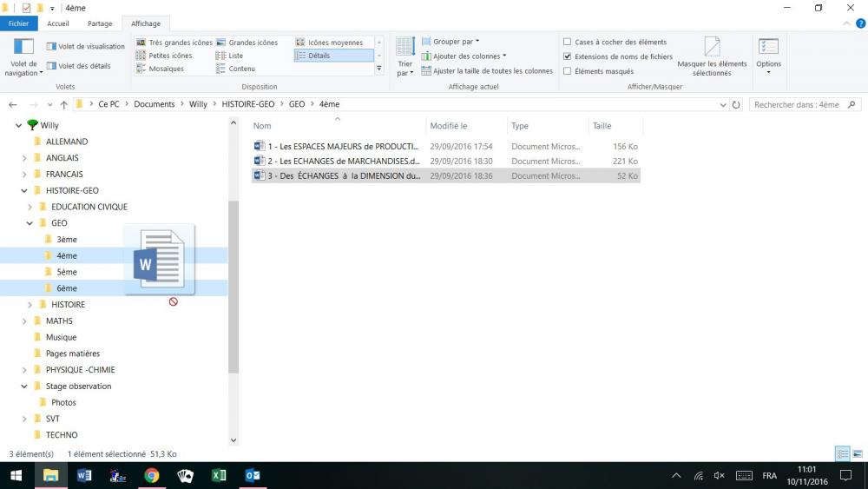Open Ajouter des colonnes dropdown
868x489 pixels.
[464, 56]
